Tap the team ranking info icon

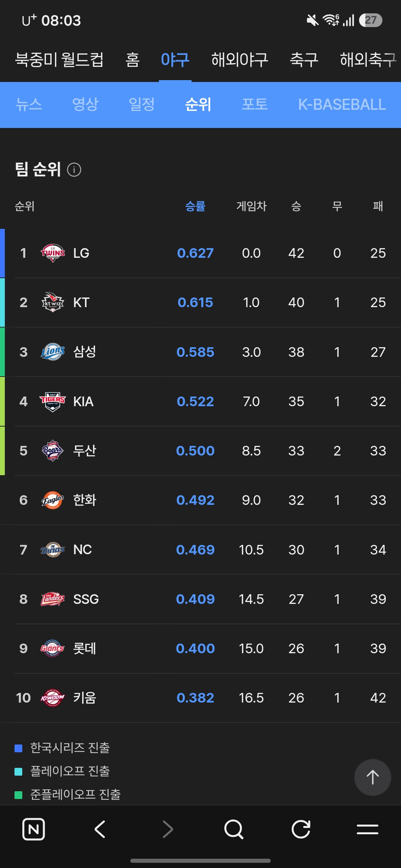(x=74, y=170)
